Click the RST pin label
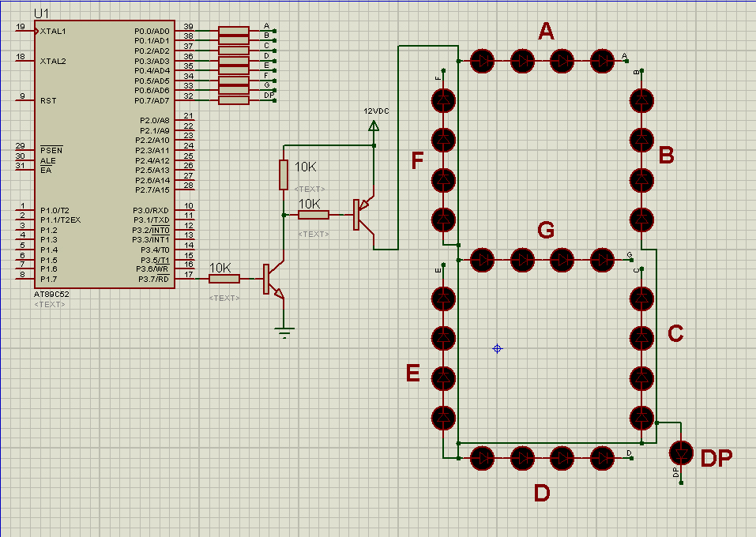This screenshot has width=756, height=537. [47, 100]
